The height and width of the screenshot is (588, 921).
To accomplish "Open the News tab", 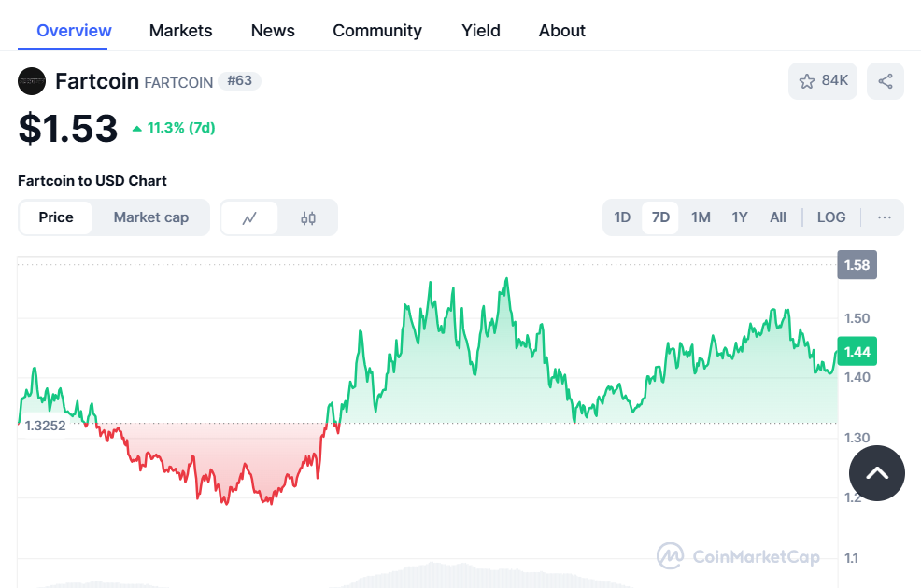I will point(273,31).
